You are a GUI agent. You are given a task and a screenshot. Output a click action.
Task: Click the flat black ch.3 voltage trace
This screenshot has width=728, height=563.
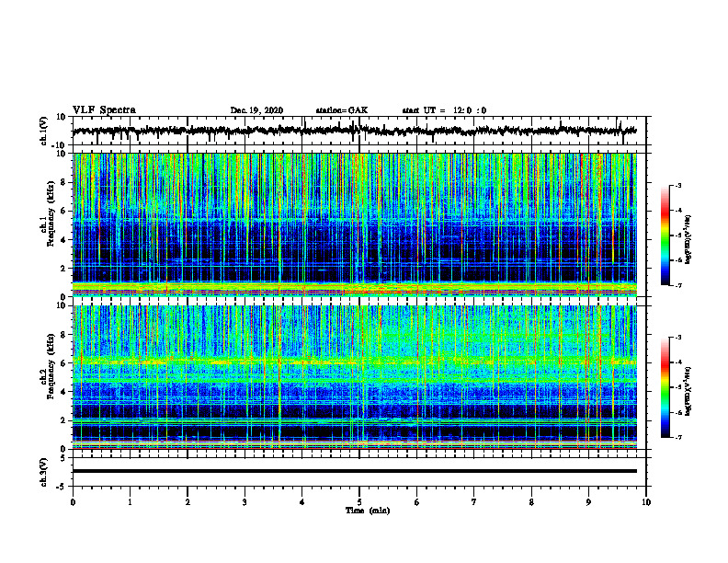(355, 471)
